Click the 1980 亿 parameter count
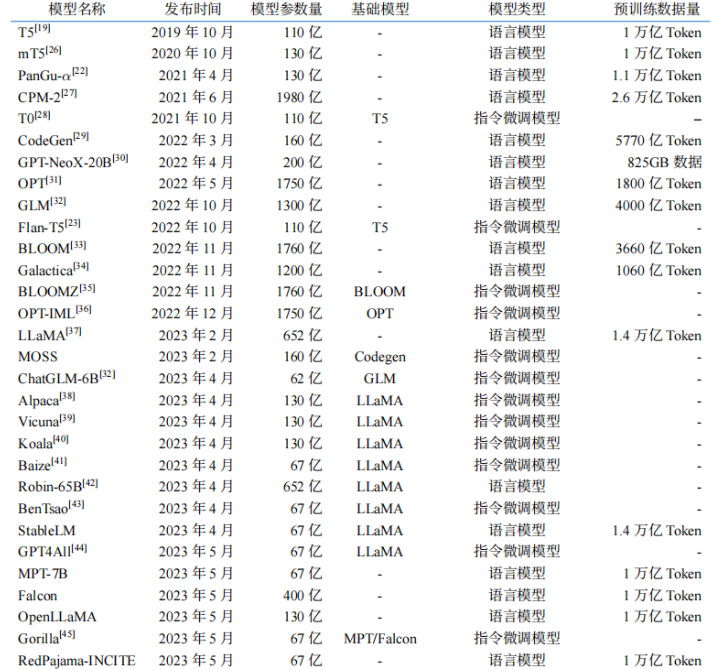The height and width of the screenshot is (670, 724). pos(299,97)
